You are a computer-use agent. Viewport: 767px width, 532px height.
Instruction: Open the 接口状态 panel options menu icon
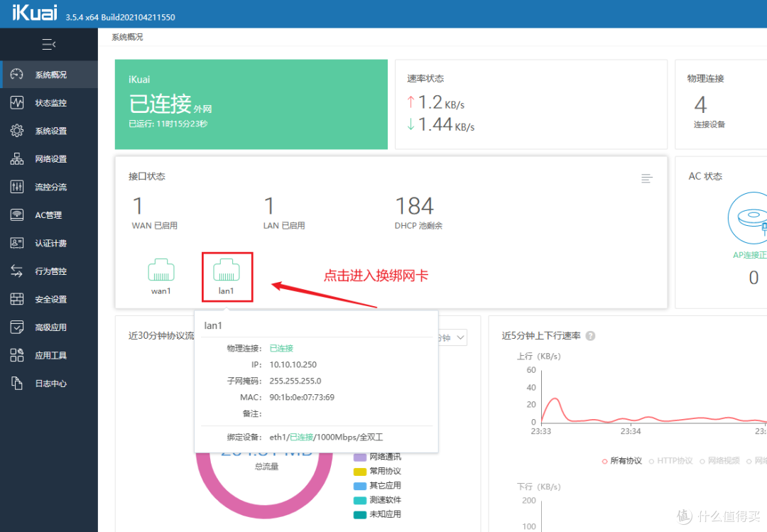coord(646,178)
